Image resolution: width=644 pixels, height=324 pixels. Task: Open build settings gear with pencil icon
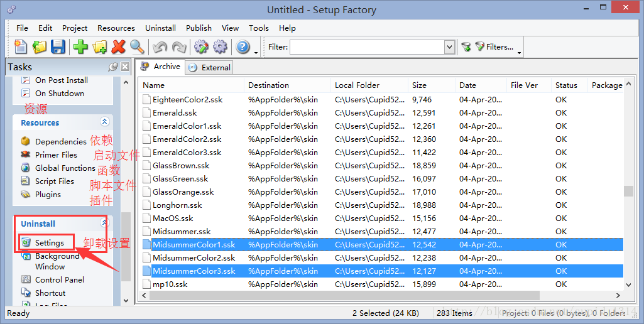(x=201, y=47)
